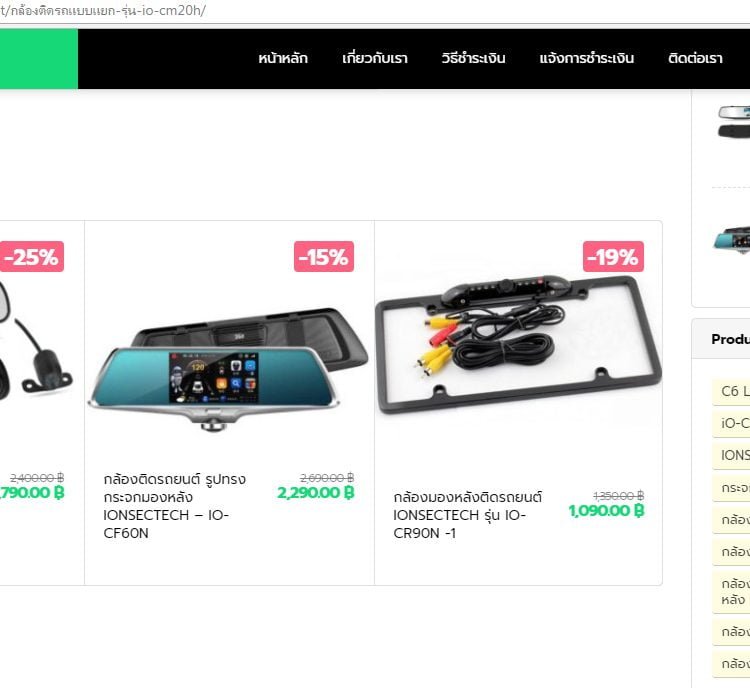Open กล้องติดรถยนต์ IONSECTECH IO-CF60N title link
Image resolution: width=750 pixels, height=688 pixels.
175,506
